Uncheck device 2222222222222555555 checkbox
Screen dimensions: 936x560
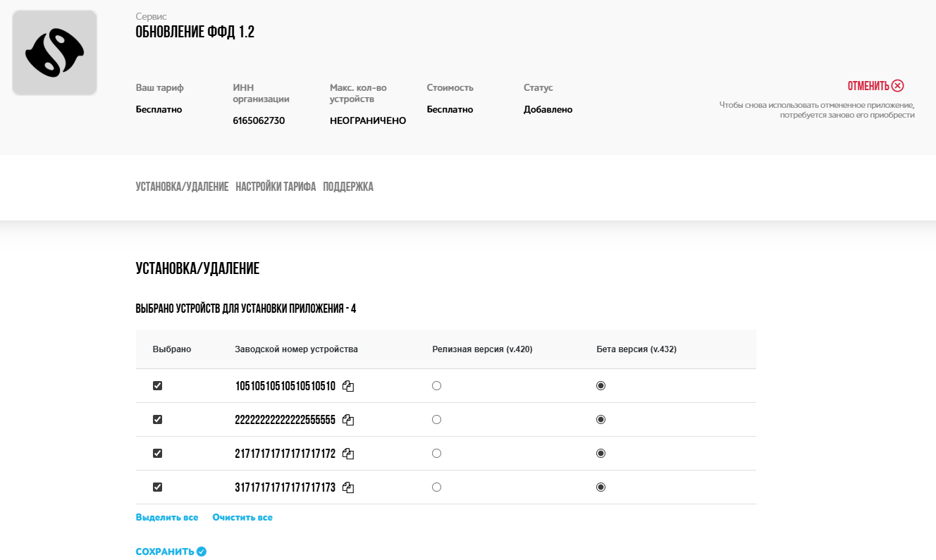(x=157, y=420)
